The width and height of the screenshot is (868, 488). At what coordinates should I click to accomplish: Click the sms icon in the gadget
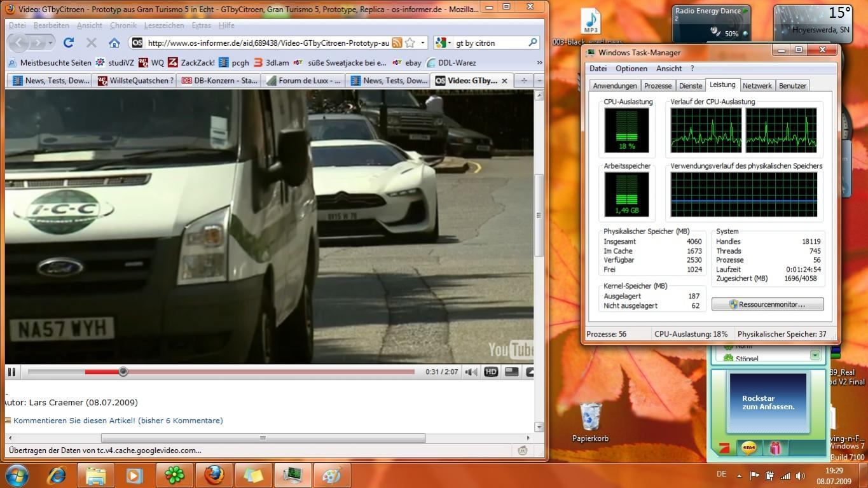(x=749, y=448)
